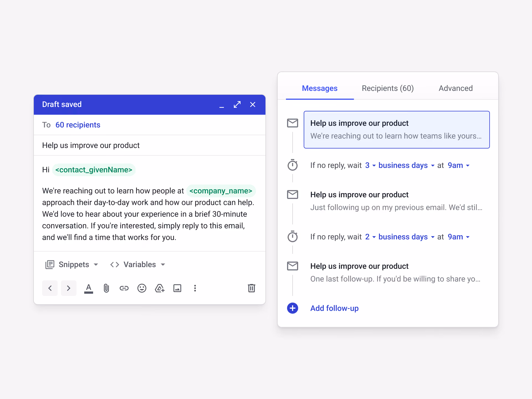The width and height of the screenshot is (532, 399).
Task: Open text formatting options (underlined A icon)
Action: tap(89, 288)
